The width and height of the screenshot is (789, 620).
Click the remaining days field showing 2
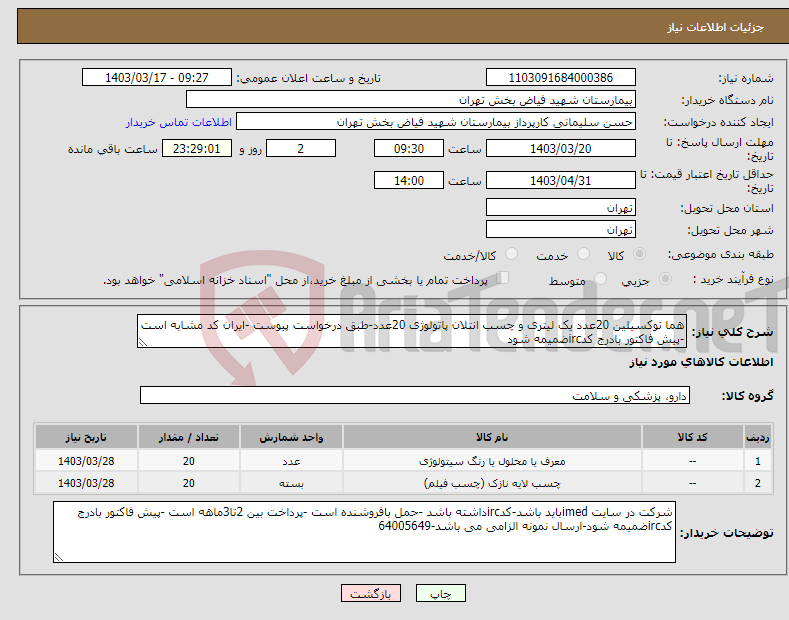[300, 148]
